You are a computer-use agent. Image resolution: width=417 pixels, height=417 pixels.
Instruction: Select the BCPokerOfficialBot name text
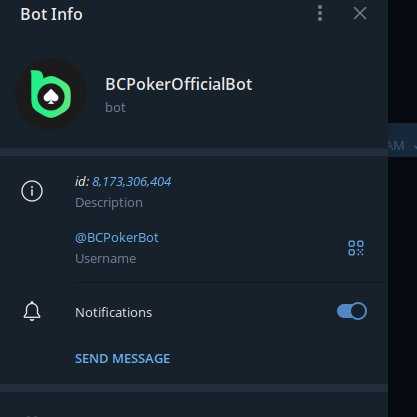tap(179, 84)
